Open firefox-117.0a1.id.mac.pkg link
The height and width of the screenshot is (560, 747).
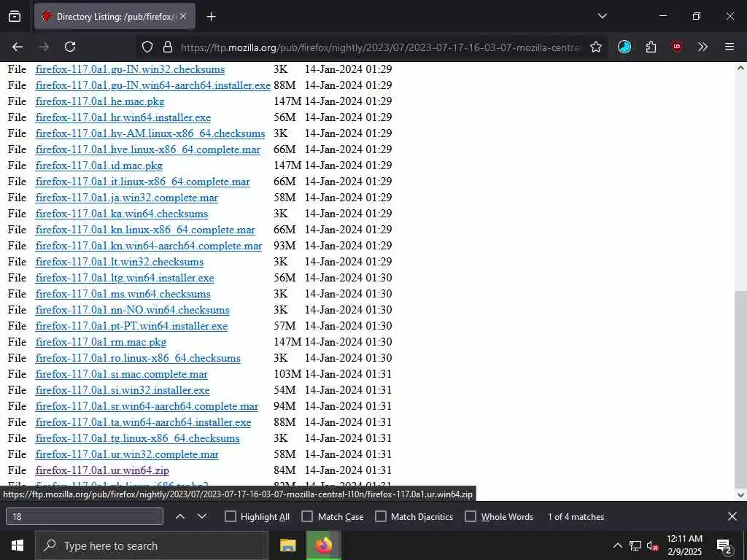pyautogui.click(x=99, y=166)
